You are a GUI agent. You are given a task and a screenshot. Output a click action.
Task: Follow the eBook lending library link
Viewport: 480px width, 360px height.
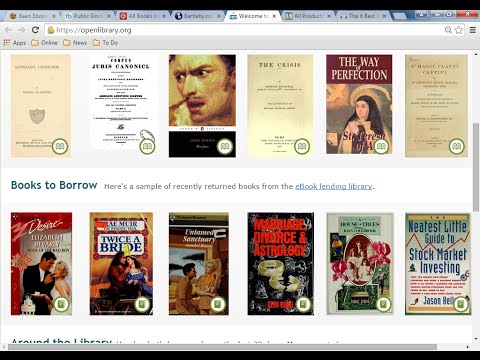tap(333, 186)
